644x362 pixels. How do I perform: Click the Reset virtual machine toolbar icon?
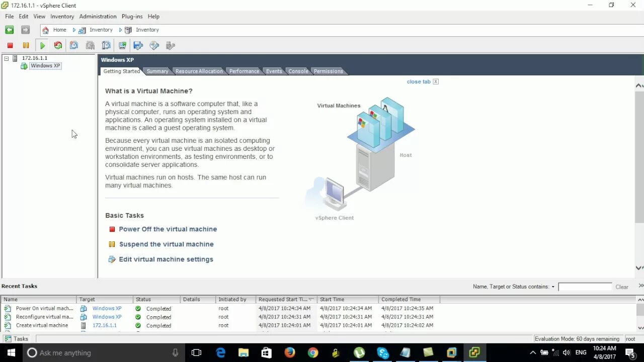coord(58,45)
